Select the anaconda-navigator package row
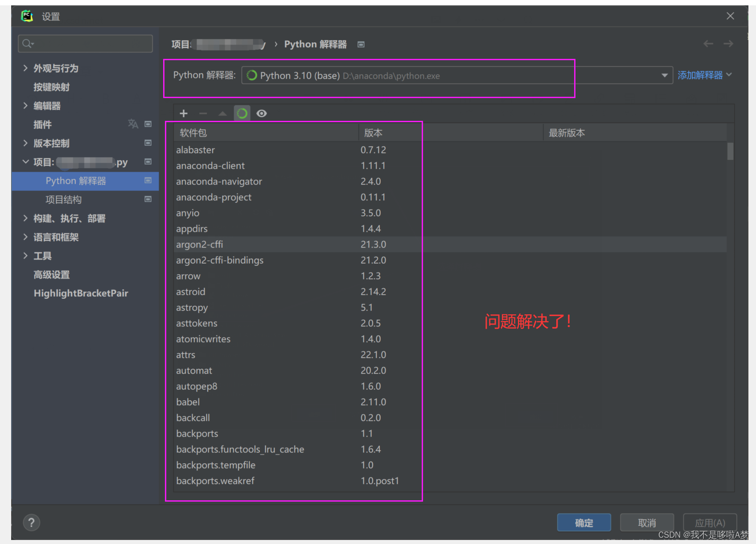This screenshot has height=544, width=756. tap(450, 181)
